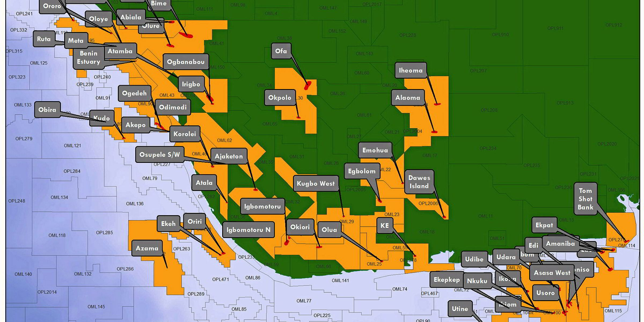This screenshot has height=322, width=644.
Task: Click the Asasa West label
Action: (x=552, y=273)
